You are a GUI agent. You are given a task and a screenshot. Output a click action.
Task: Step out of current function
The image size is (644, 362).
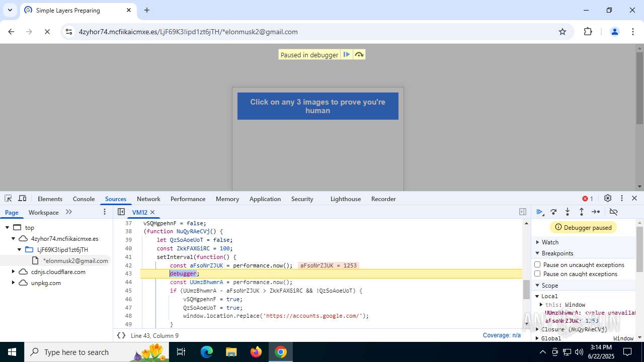tap(582, 212)
